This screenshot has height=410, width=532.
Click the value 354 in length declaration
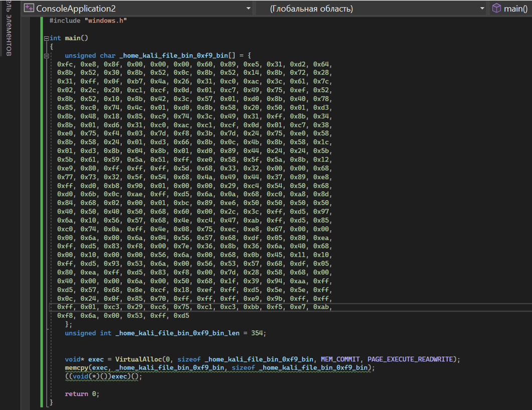pyautogui.click(x=257, y=333)
